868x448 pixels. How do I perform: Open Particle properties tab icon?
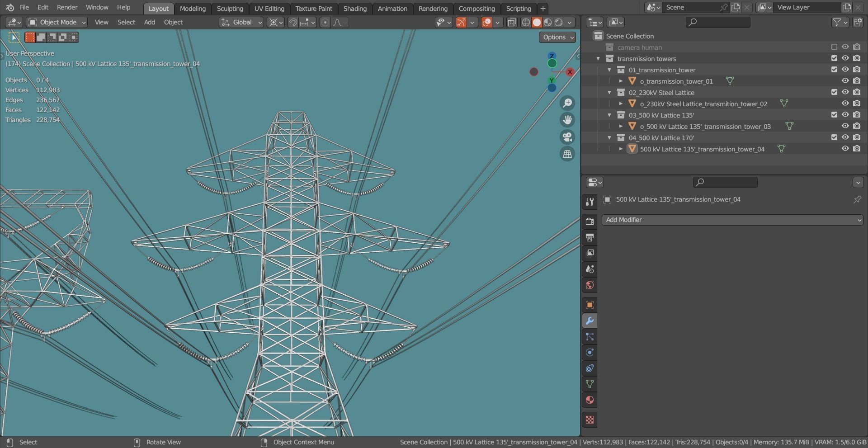(590, 337)
